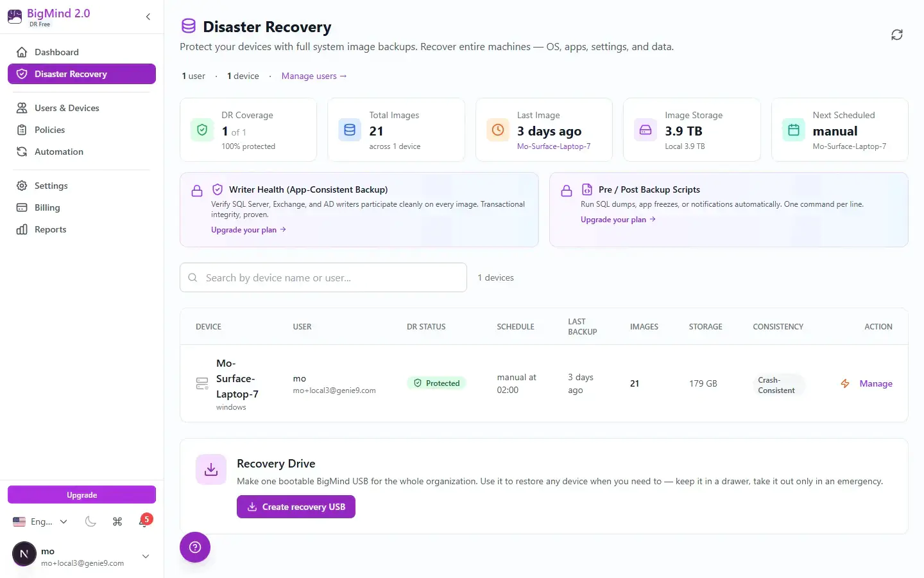924x578 pixels.
Task: Click the Reports bar chart icon
Action: [x=22, y=229]
